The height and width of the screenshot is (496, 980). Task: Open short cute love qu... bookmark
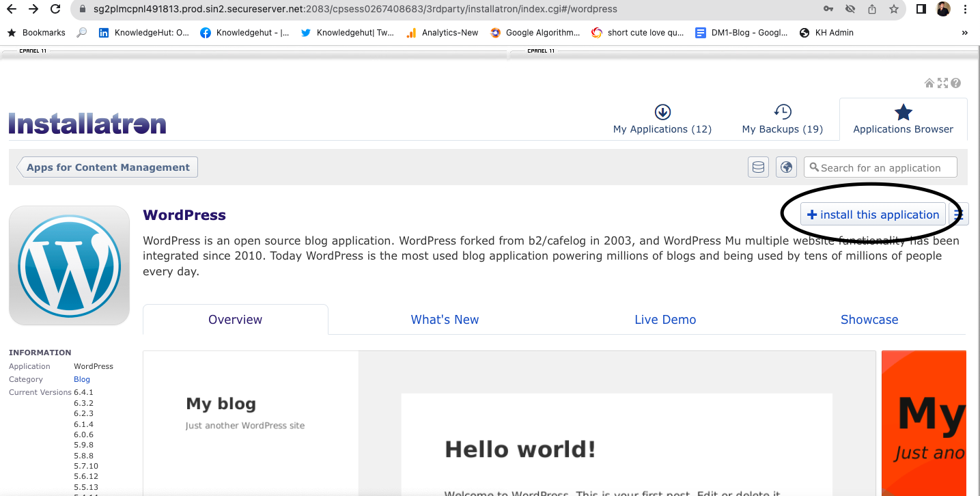click(x=637, y=32)
